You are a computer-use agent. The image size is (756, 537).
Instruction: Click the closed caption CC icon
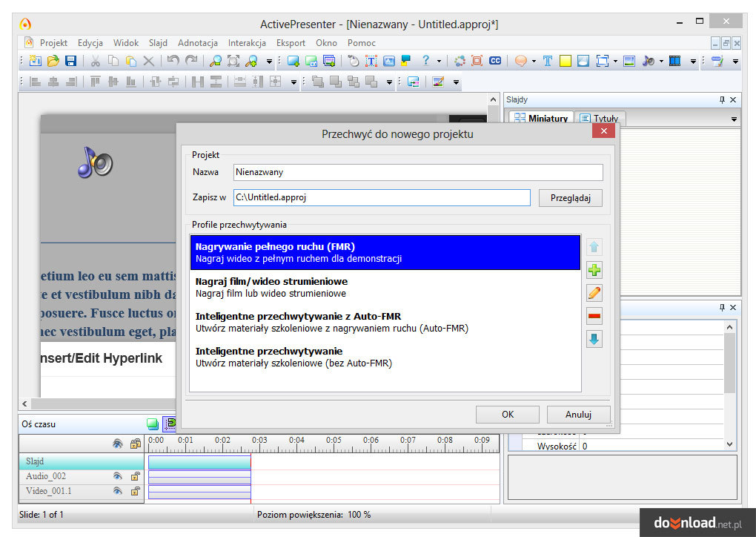495,61
